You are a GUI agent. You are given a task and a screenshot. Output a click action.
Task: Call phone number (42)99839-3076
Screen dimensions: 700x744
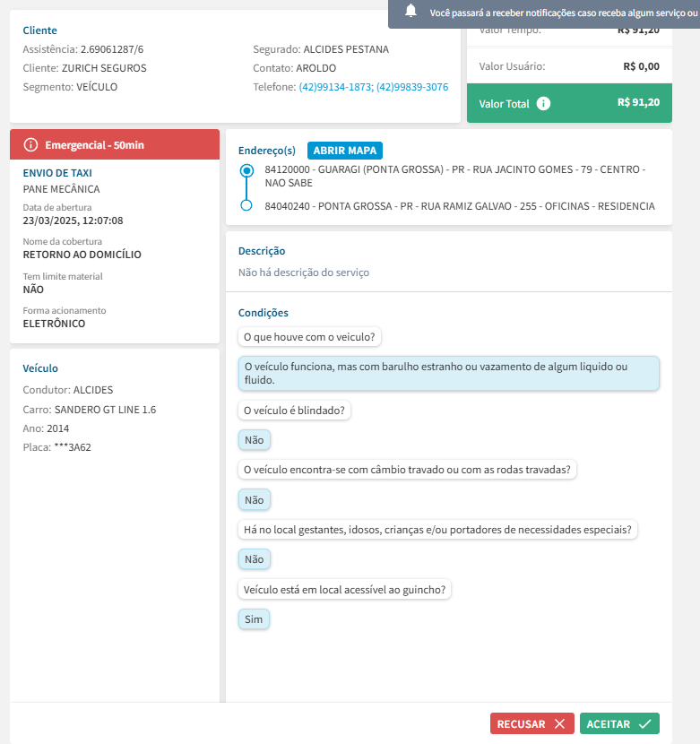[x=412, y=87]
